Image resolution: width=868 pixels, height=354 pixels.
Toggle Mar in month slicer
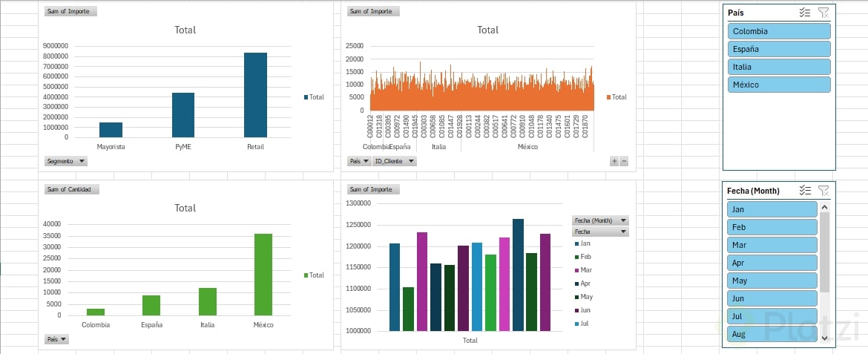[x=772, y=245]
